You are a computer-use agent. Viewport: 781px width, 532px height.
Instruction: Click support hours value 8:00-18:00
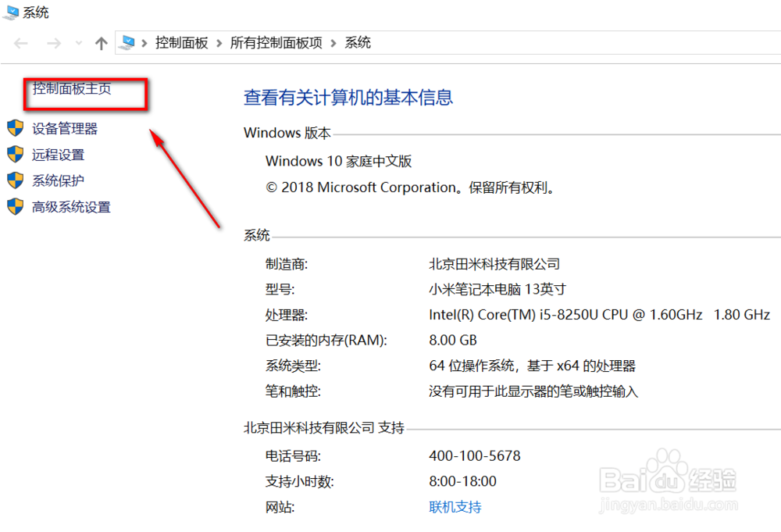[462, 481]
